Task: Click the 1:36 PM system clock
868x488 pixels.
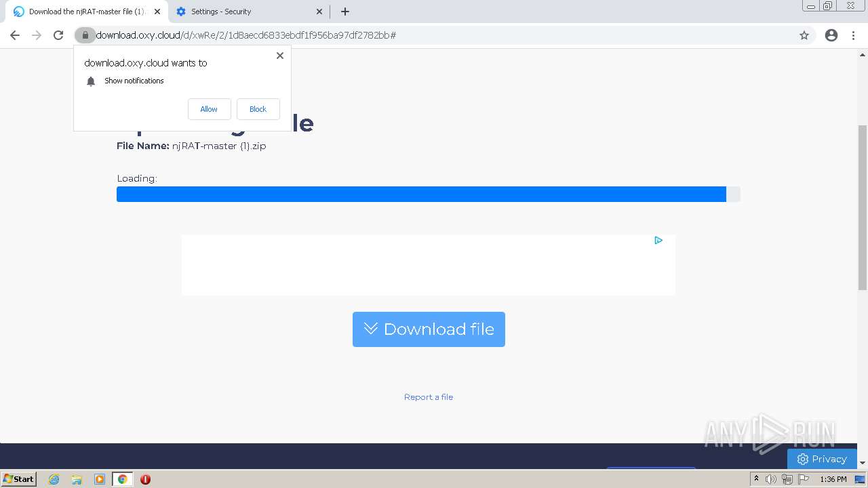Action: (833, 479)
